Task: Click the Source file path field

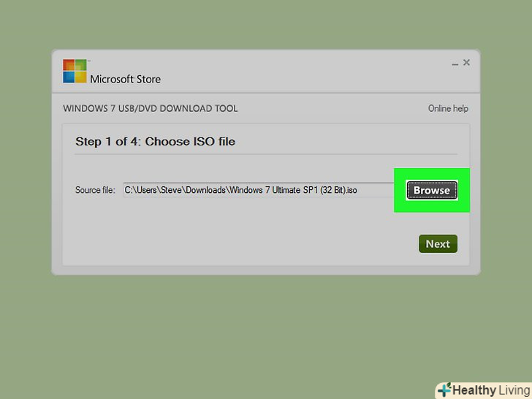Action: click(x=259, y=190)
